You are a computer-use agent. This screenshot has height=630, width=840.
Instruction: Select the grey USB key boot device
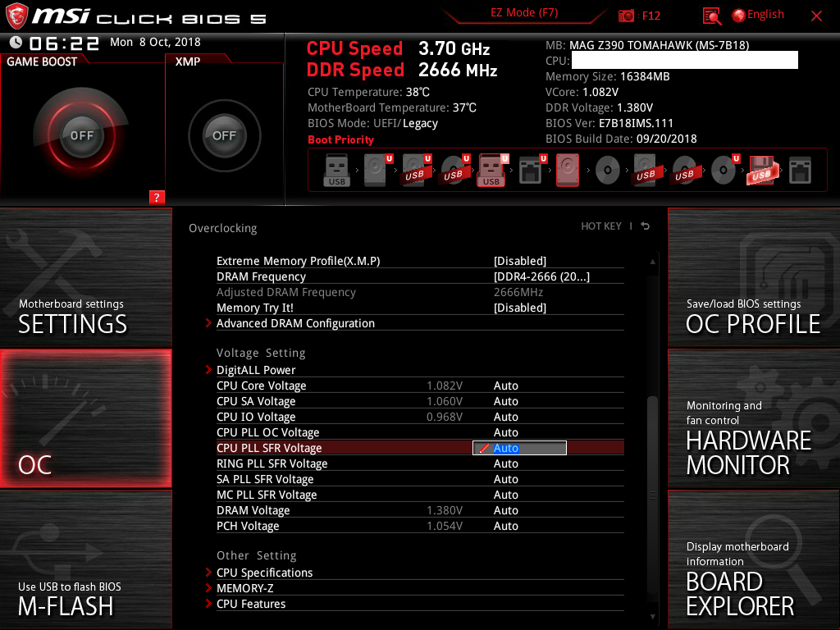[x=336, y=171]
